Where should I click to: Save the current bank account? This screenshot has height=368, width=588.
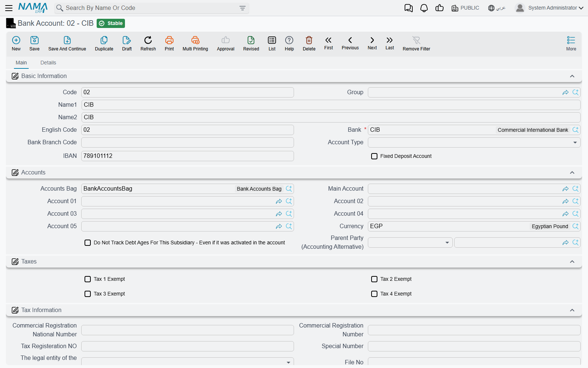tap(35, 43)
